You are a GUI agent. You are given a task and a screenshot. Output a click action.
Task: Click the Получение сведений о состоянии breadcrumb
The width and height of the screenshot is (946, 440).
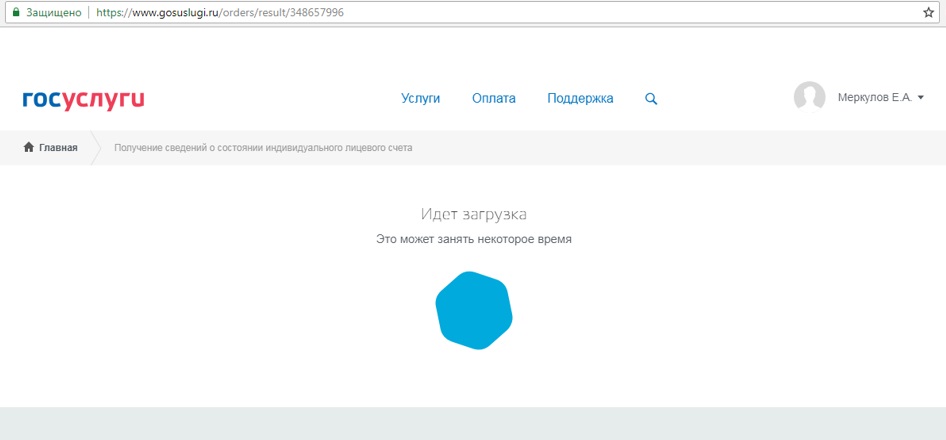pyautogui.click(x=263, y=148)
